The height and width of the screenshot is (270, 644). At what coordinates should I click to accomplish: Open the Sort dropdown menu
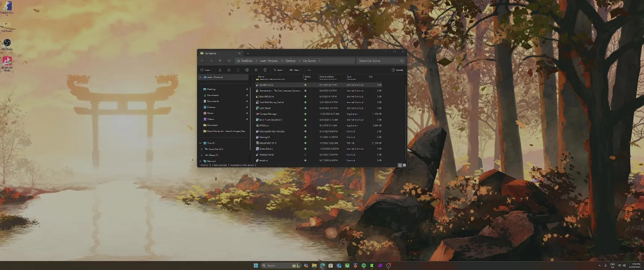[279, 70]
